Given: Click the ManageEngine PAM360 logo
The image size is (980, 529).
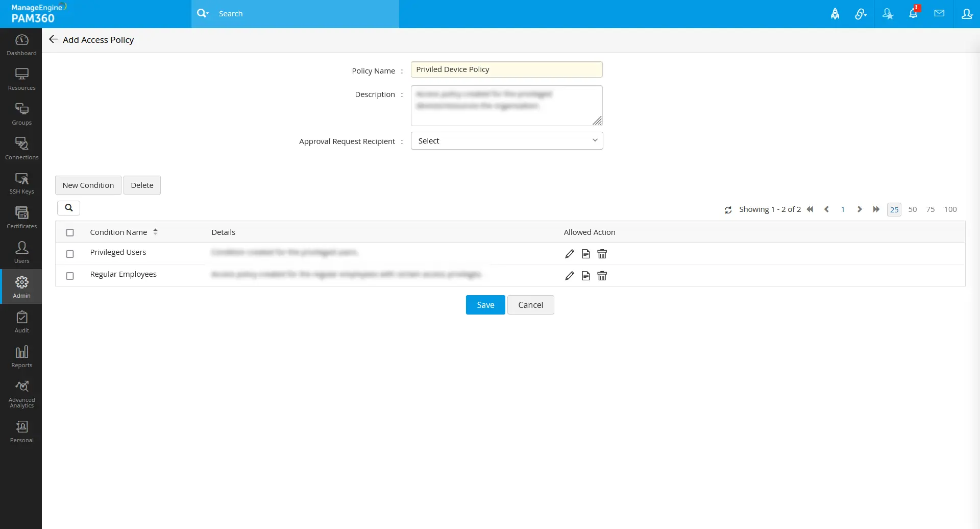Looking at the screenshot, I should [x=39, y=13].
